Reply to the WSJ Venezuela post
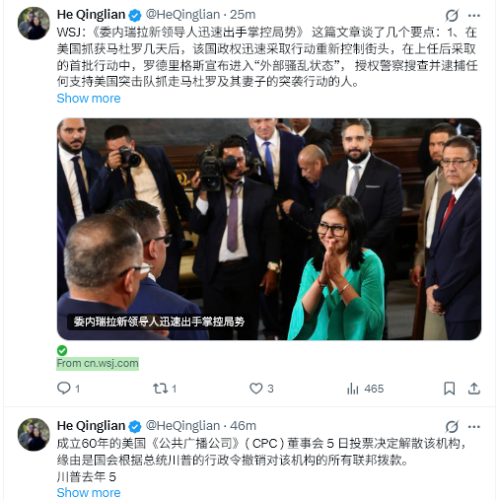Viewport: 498px width, 500px height. (68, 388)
